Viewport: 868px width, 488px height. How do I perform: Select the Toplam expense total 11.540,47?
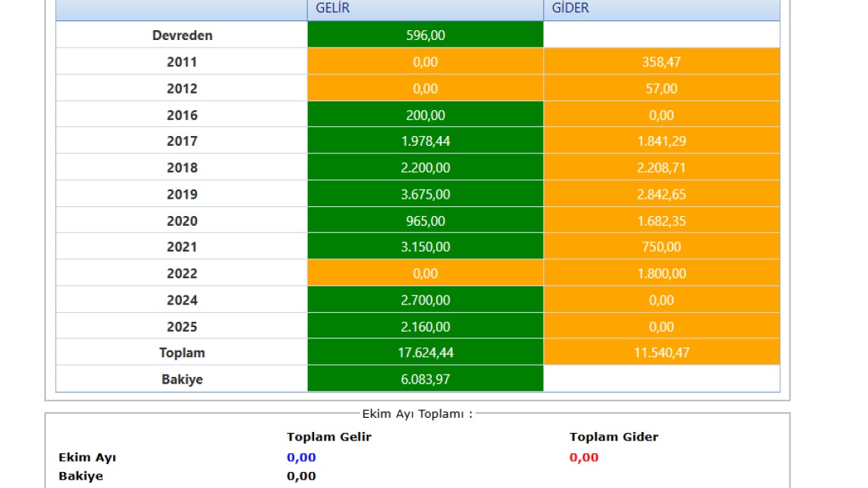(661, 353)
